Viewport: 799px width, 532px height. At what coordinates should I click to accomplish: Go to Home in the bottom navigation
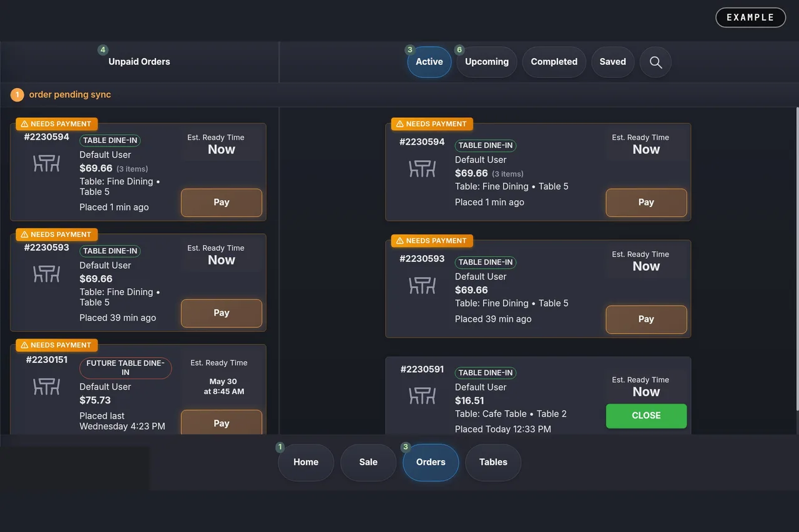point(306,462)
